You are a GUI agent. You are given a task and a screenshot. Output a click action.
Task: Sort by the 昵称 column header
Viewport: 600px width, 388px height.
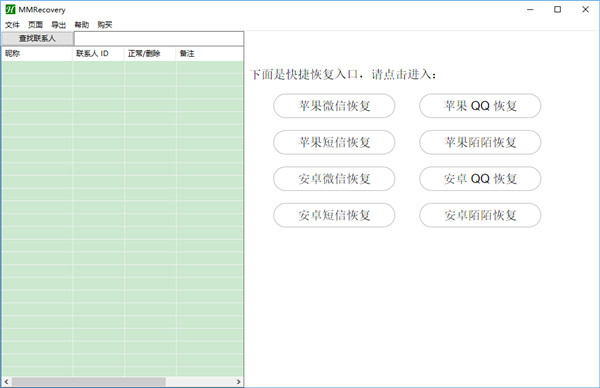point(37,54)
